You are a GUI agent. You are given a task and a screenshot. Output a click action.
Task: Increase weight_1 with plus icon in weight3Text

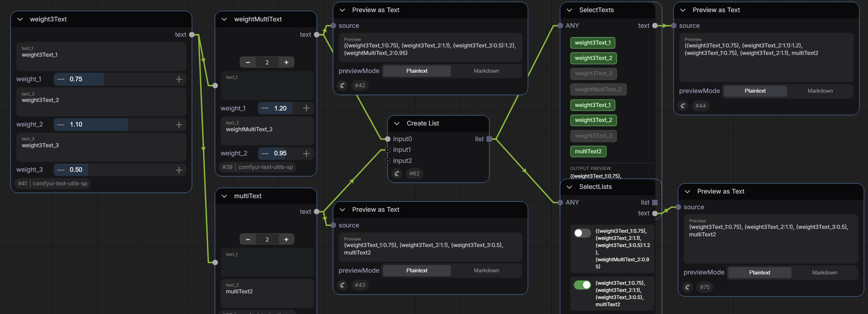click(179, 79)
